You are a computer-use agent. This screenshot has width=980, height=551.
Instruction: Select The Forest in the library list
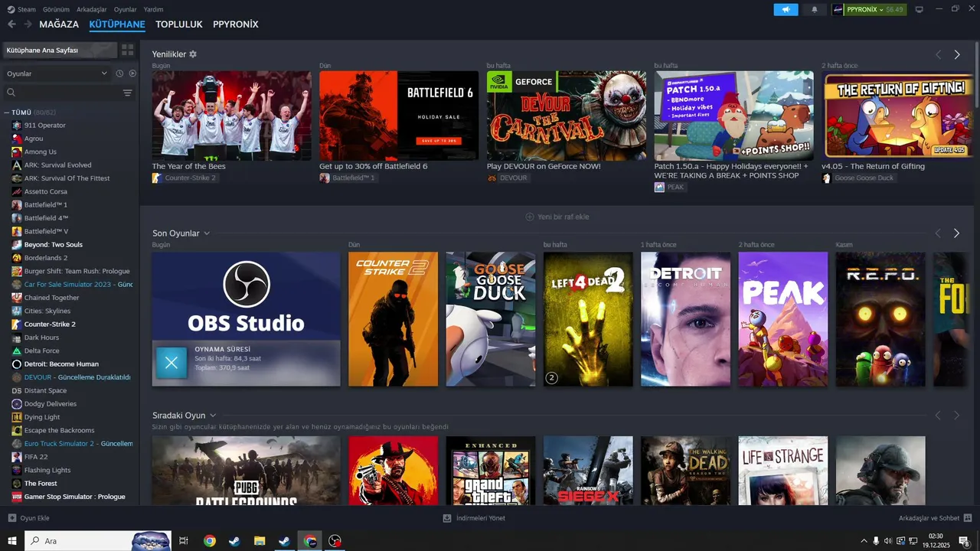pos(41,483)
